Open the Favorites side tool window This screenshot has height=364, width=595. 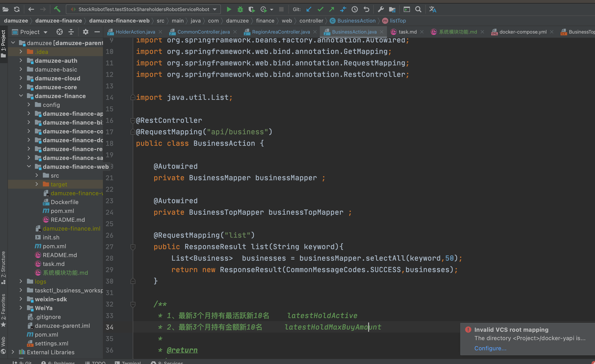tap(3, 310)
